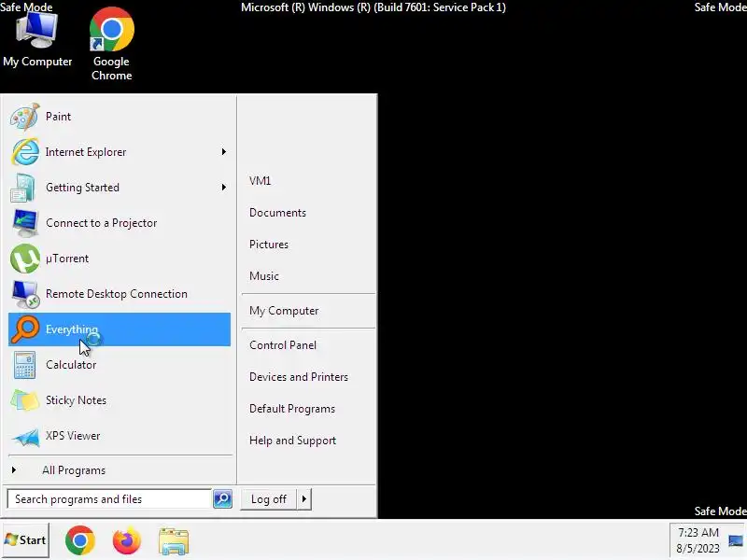The height and width of the screenshot is (560, 747).
Task: Click the XPS Viewer label text
Action: [73, 436]
